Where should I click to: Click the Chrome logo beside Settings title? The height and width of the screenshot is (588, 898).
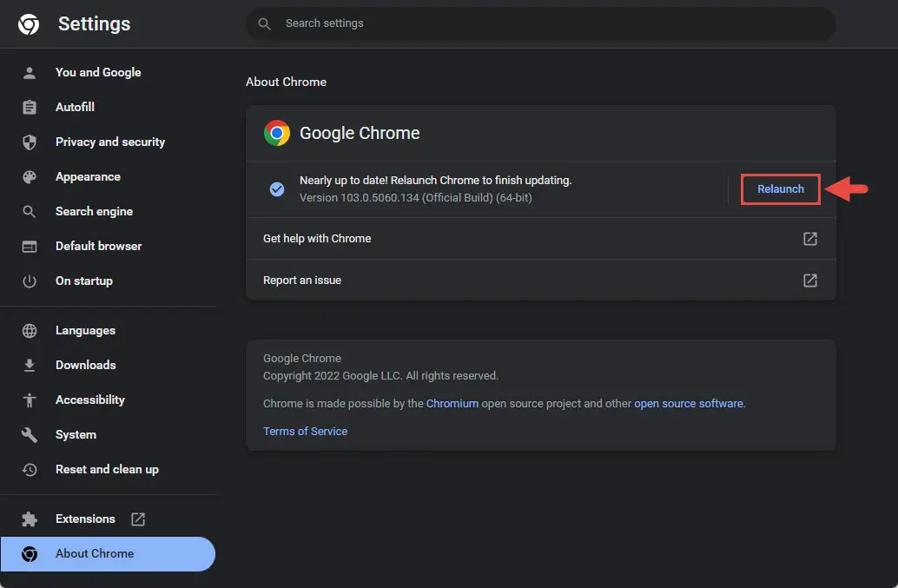pyautogui.click(x=29, y=24)
